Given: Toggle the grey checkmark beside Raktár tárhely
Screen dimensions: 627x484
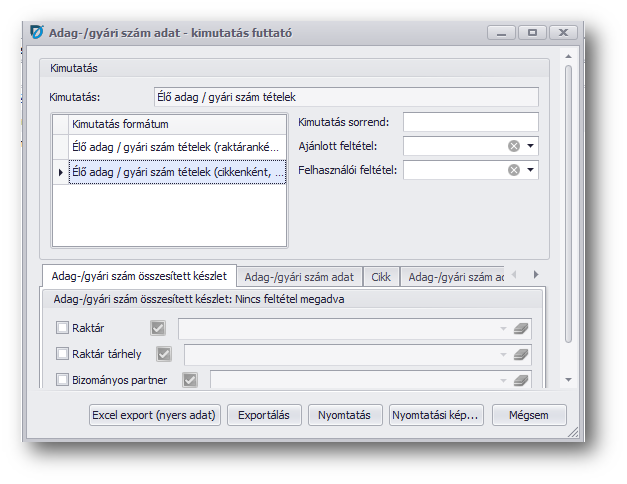Looking at the screenshot, I should [x=164, y=354].
